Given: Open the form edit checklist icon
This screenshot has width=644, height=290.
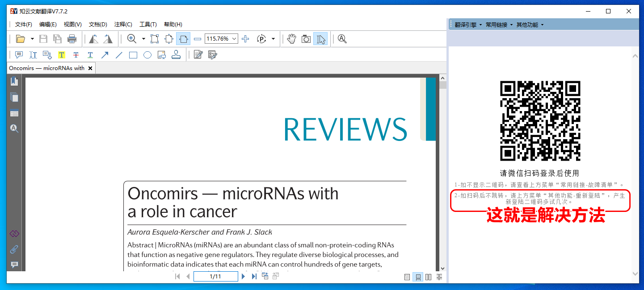Looking at the screenshot, I should tap(212, 55).
